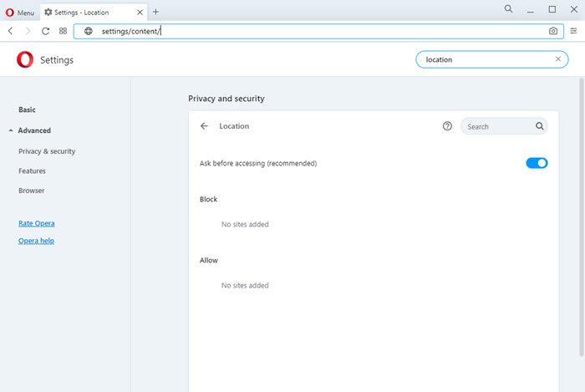Image resolution: width=585 pixels, height=392 pixels.
Task: Click No sites added under Block
Action: [x=245, y=224]
